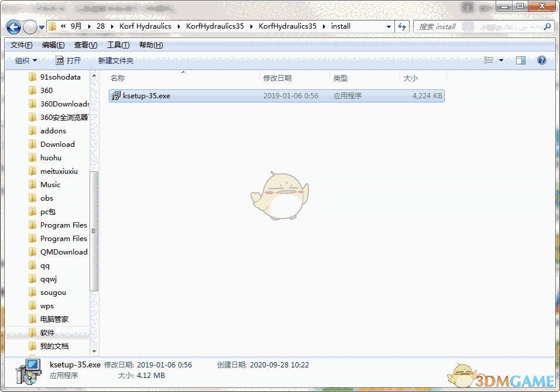Click the folder tree scrollbar thumb

click(94, 231)
